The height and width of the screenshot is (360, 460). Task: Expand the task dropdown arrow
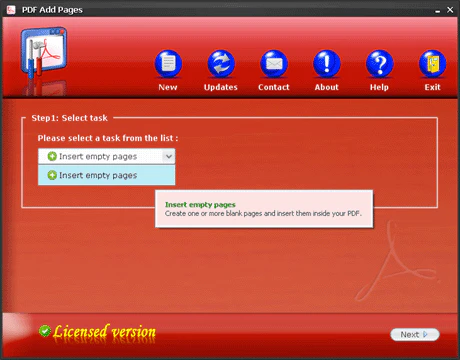(169, 156)
